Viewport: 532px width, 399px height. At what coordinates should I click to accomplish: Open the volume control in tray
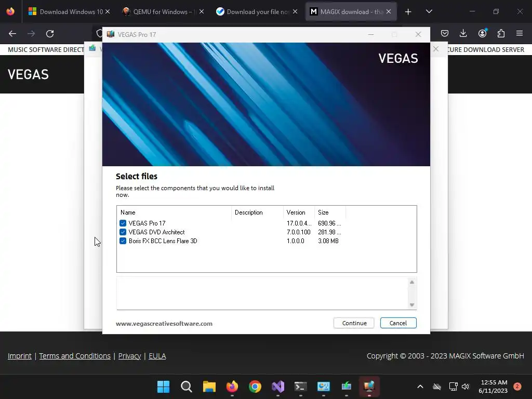pos(465,387)
